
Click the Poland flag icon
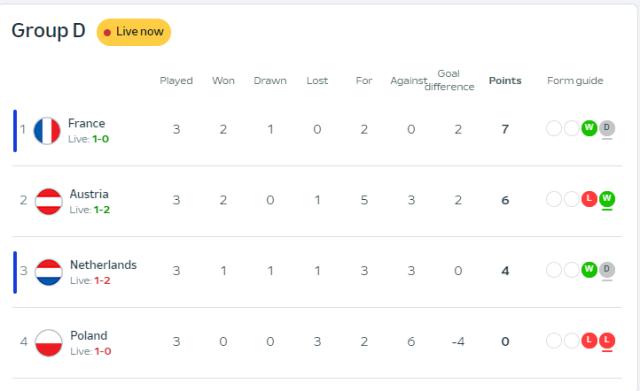(49, 343)
